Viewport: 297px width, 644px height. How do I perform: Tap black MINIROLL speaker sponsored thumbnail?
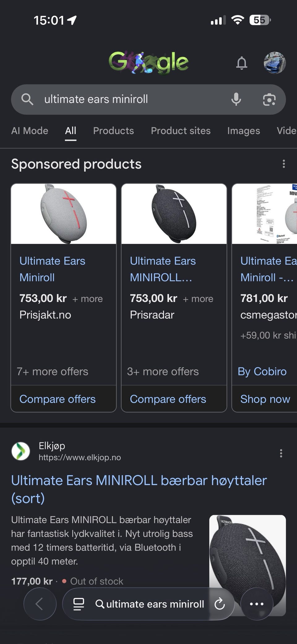174,214
